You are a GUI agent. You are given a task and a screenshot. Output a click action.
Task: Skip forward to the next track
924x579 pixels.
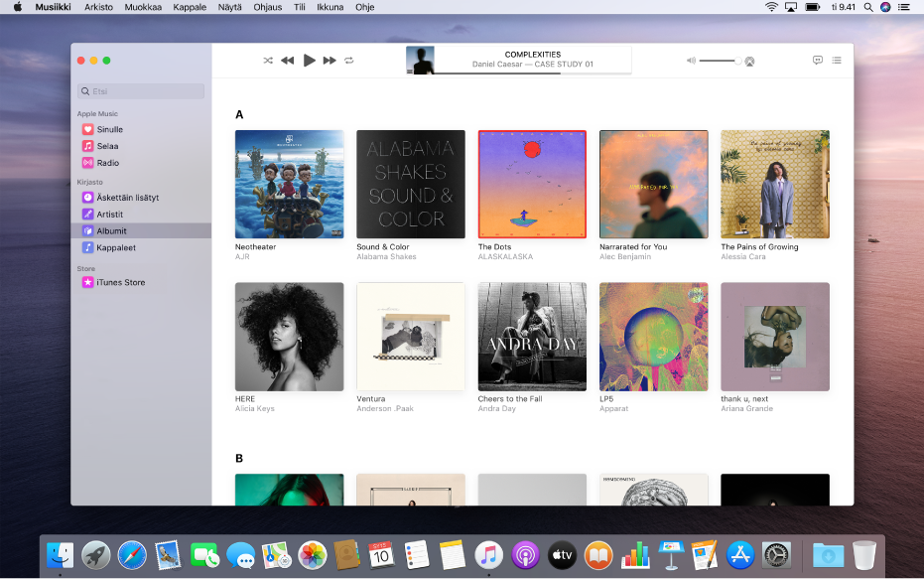coord(330,60)
